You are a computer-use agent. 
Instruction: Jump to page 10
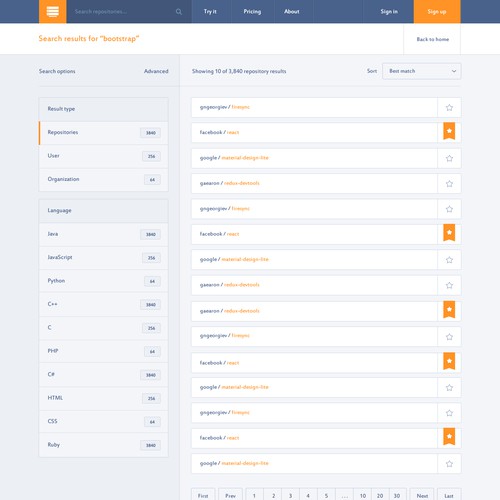coord(363,495)
